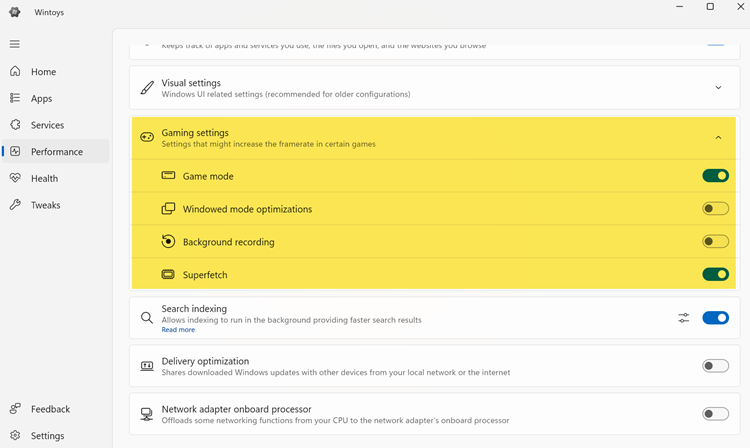This screenshot has height=448, width=750.
Task: Disable the Superfetch toggle
Action: click(x=715, y=275)
